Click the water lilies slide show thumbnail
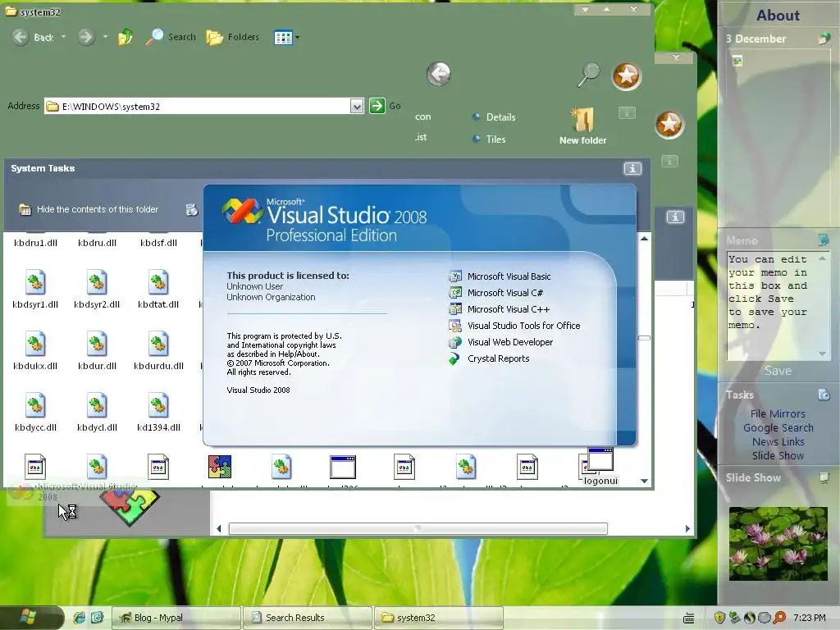Viewport: 840px width, 630px height. pos(778,544)
